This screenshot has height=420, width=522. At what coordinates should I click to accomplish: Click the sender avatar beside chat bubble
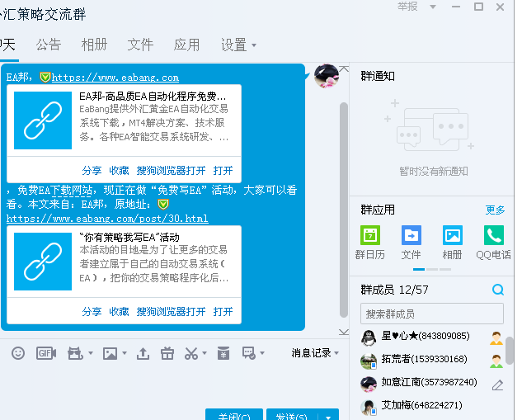(x=327, y=76)
